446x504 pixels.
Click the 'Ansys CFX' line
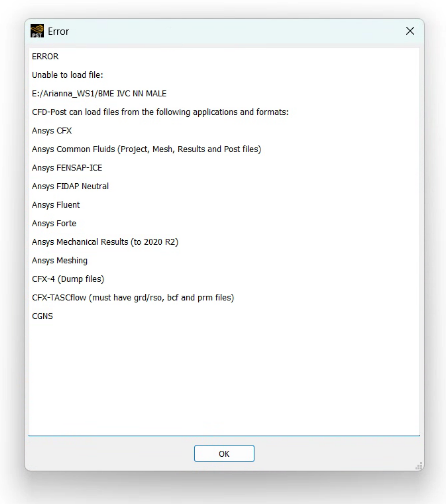(52, 131)
